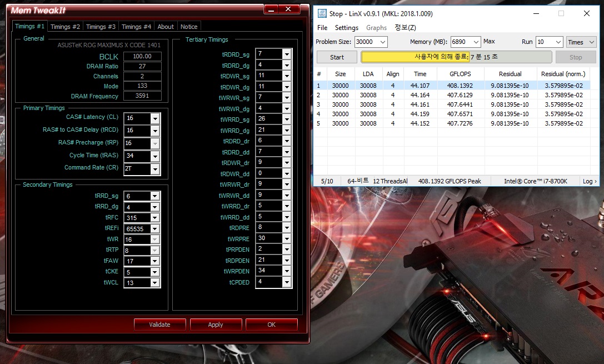Expand the RAS# to CAS# Delay (tRCD) dropdown

(x=155, y=131)
